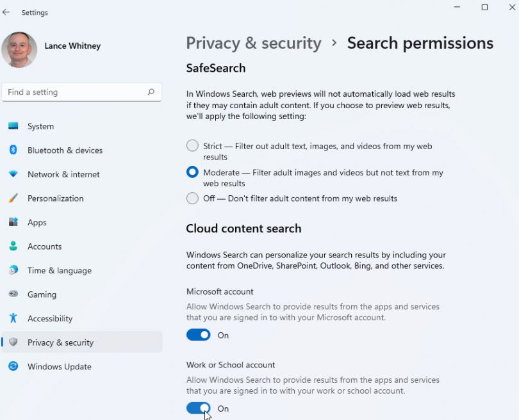
Task: Select the System settings icon
Action: pos(14,126)
